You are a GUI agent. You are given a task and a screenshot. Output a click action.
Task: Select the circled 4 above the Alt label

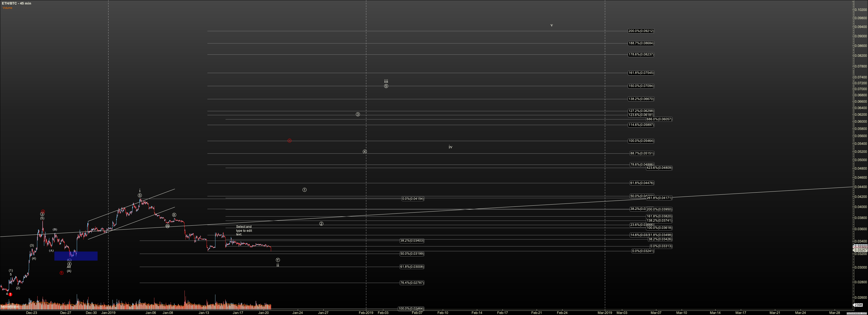pos(69,264)
